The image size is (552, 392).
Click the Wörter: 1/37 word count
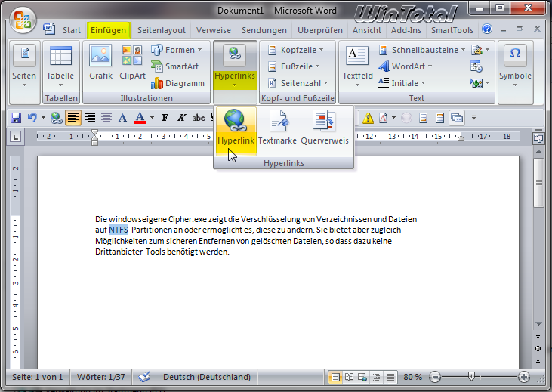point(101,377)
